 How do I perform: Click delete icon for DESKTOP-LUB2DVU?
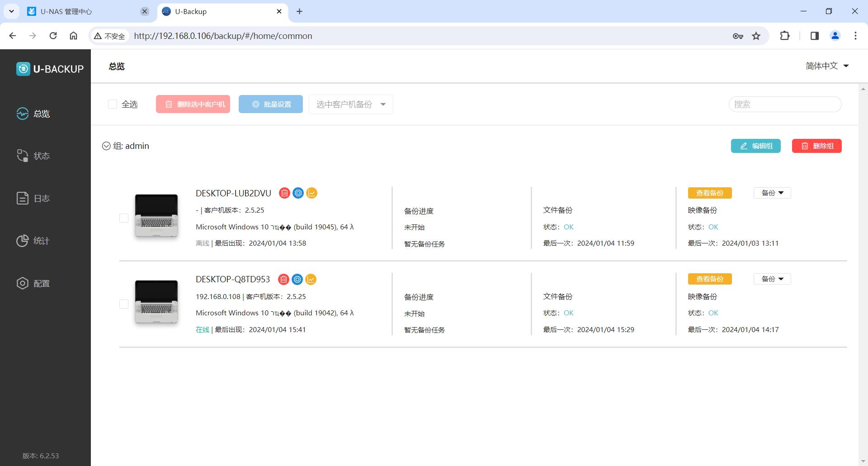(284, 193)
